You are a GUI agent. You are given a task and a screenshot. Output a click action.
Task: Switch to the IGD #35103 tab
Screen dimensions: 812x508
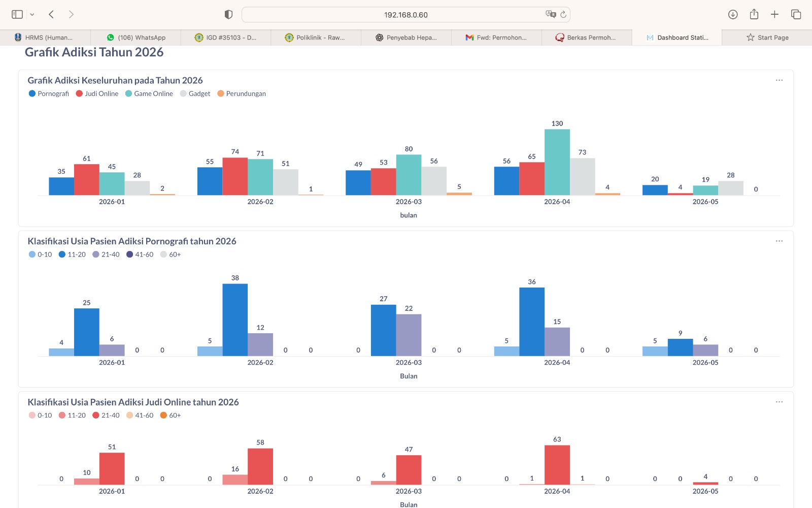(226, 38)
